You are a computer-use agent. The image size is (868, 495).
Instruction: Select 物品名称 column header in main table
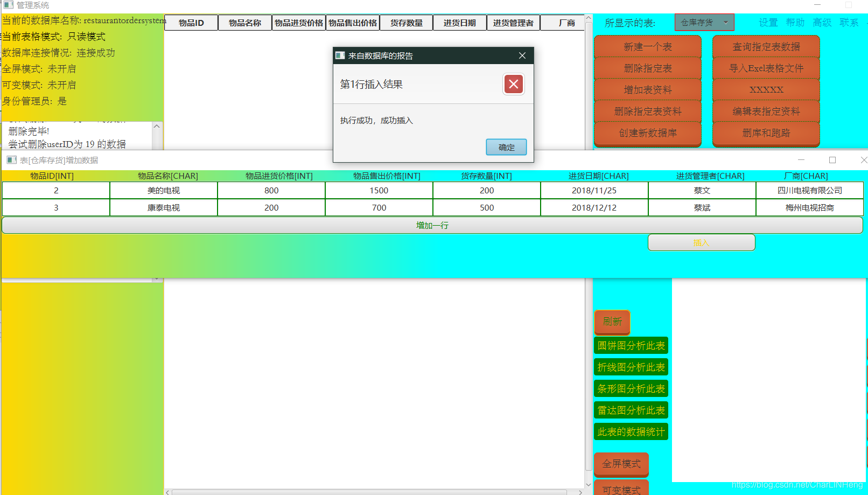click(245, 23)
